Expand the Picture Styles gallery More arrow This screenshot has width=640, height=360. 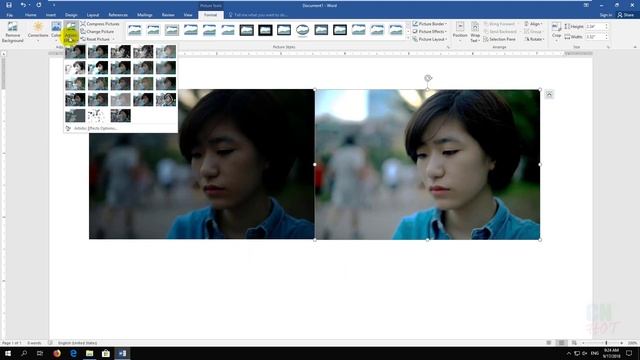pos(408,38)
